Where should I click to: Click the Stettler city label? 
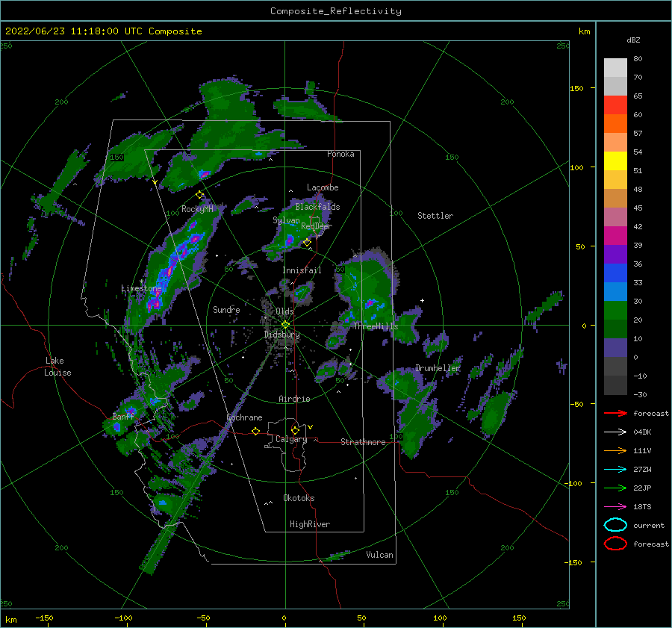(435, 216)
